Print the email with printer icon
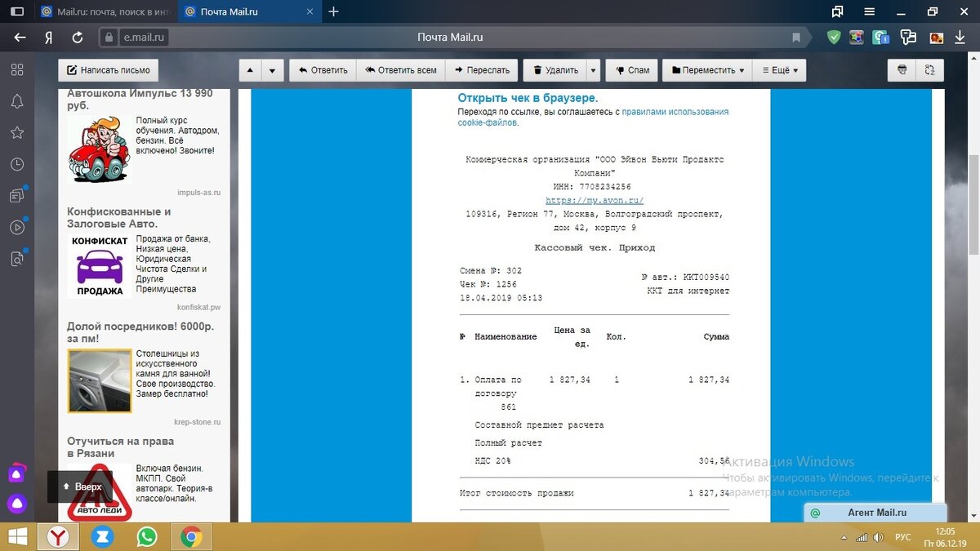This screenshot has width=980, height=551. [x=902, y=70]
